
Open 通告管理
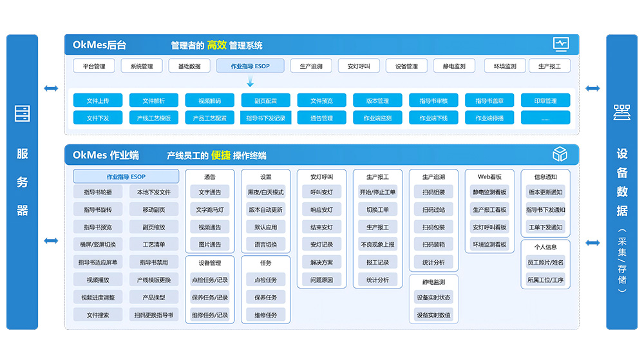(321, 118)
